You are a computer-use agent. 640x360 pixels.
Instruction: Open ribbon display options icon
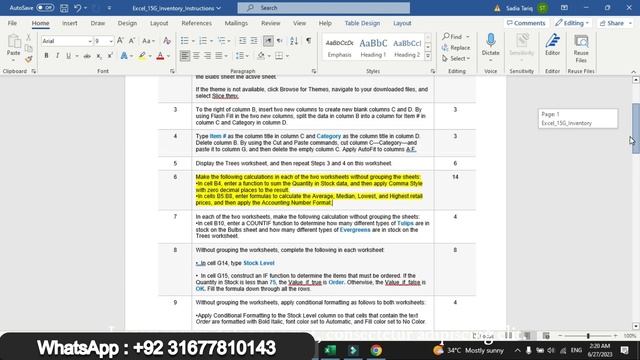pyautogui.click(x=564, y=8)
